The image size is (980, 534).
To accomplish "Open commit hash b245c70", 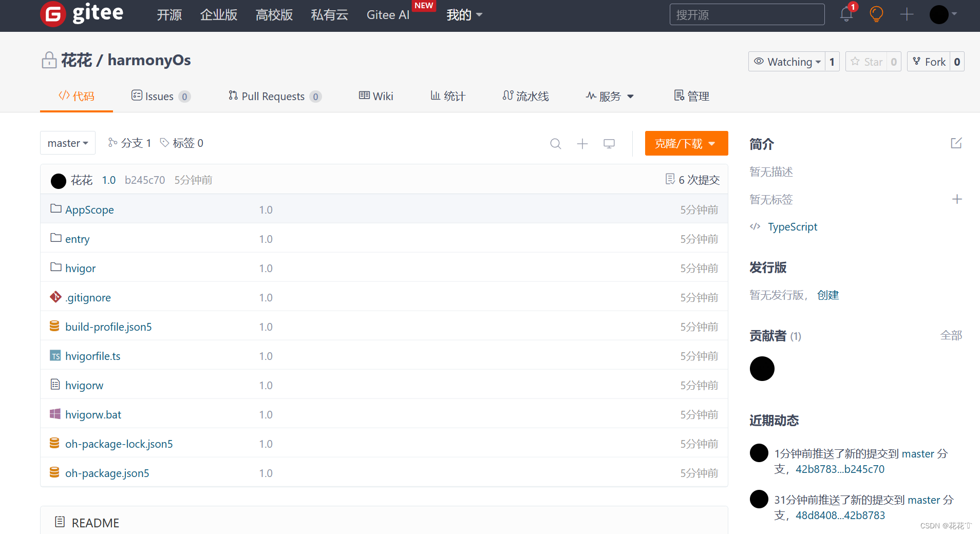I will pyautogui.click(x=145, y=180).
